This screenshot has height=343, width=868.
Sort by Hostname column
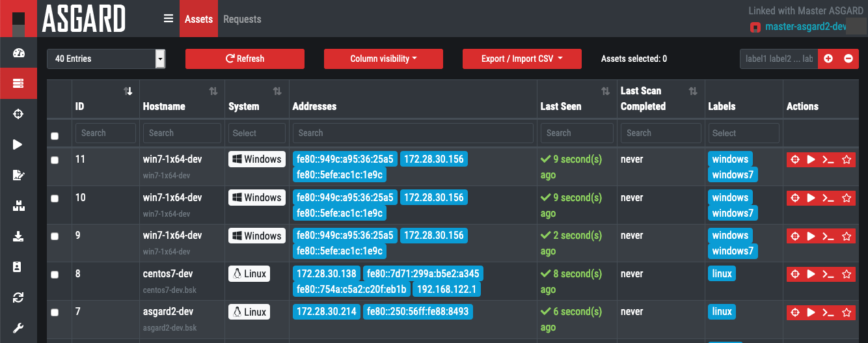[x=213, y=91]
